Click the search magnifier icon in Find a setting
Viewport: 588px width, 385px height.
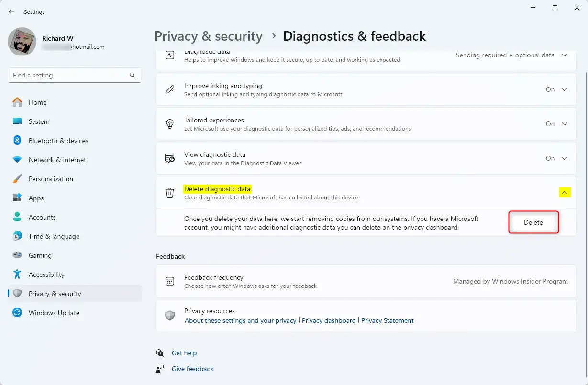click(133, 75)
